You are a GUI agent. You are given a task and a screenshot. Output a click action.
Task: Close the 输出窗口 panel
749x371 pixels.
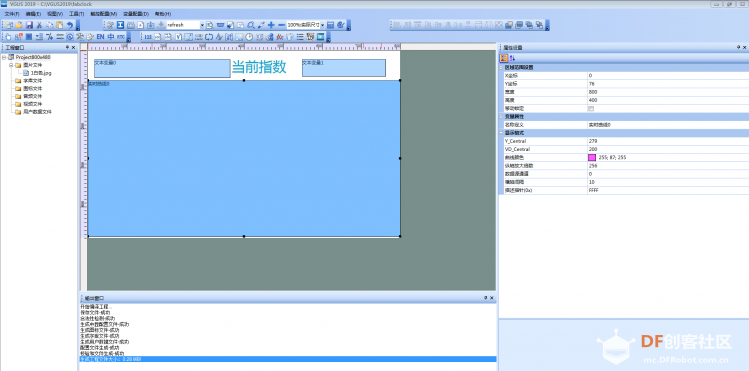point(492,297)
